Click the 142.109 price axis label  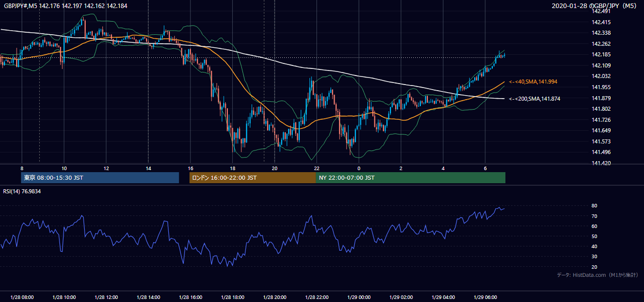[x=601, y=65]
